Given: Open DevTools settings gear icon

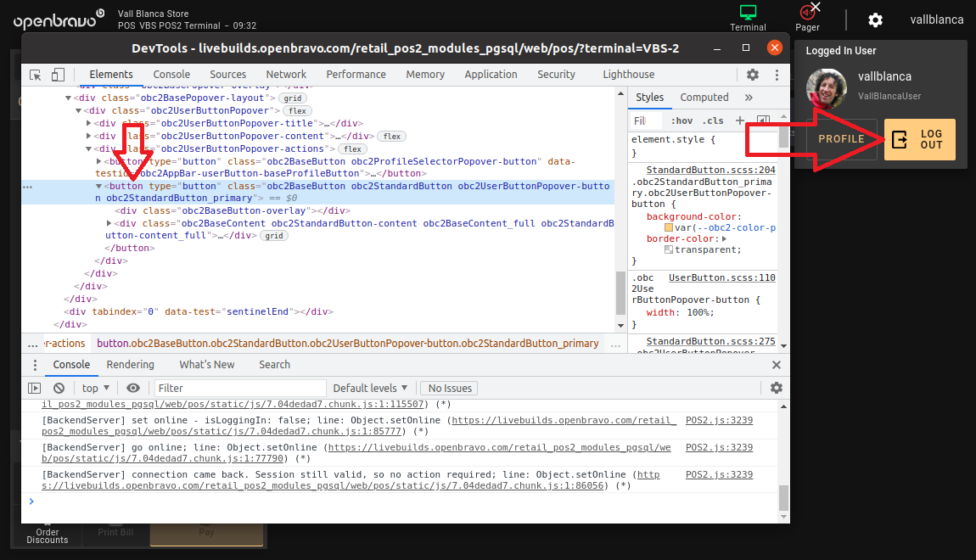Looking at the screenshot, I should [752, 75].
